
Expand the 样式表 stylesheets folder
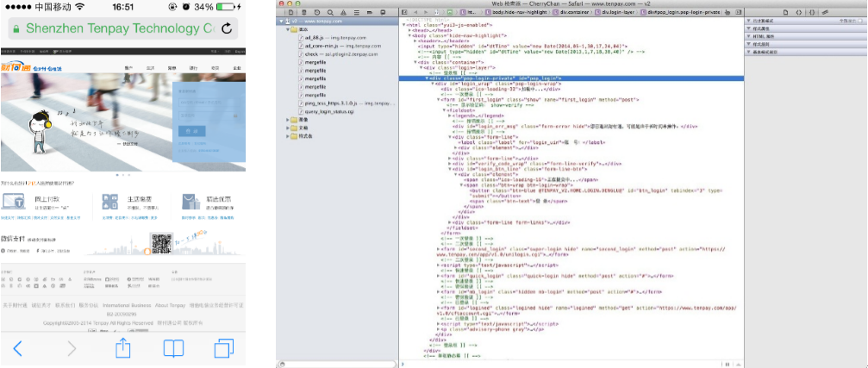click(x=288, y=135)
